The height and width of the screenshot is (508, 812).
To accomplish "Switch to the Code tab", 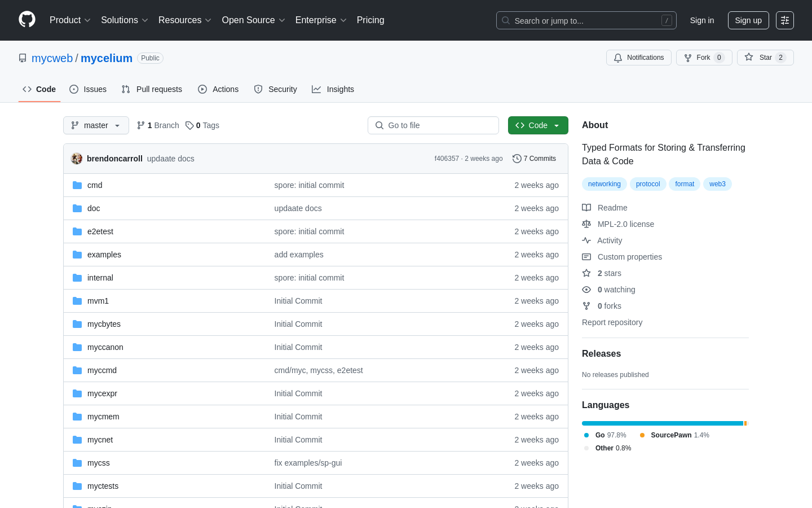I will (x=39, y=89).
